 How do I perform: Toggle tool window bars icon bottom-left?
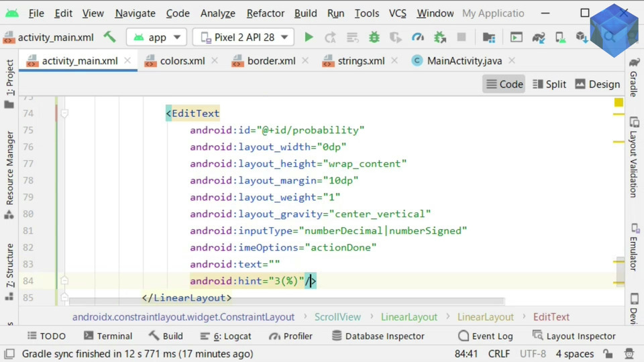click(9, 354)
